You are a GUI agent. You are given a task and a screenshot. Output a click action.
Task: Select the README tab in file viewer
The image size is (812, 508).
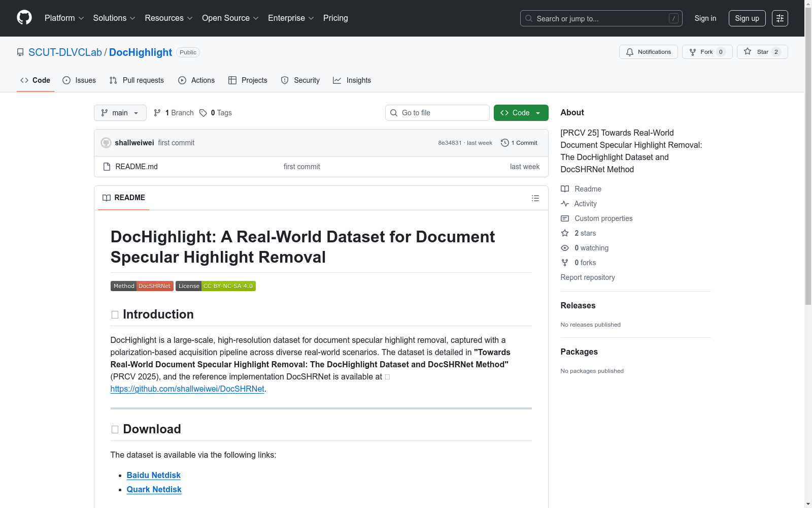[124, 198]
